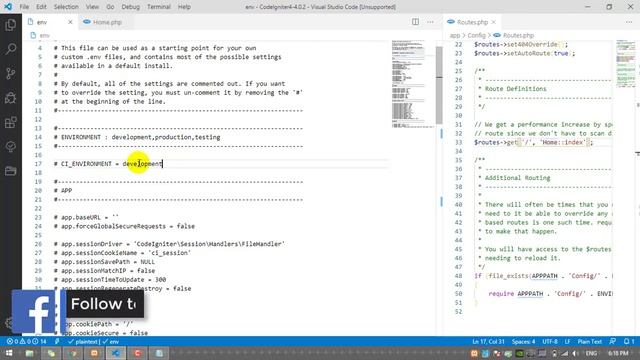Split the left editor with split icon
640x360 pixels.
[x=415, y=22]
